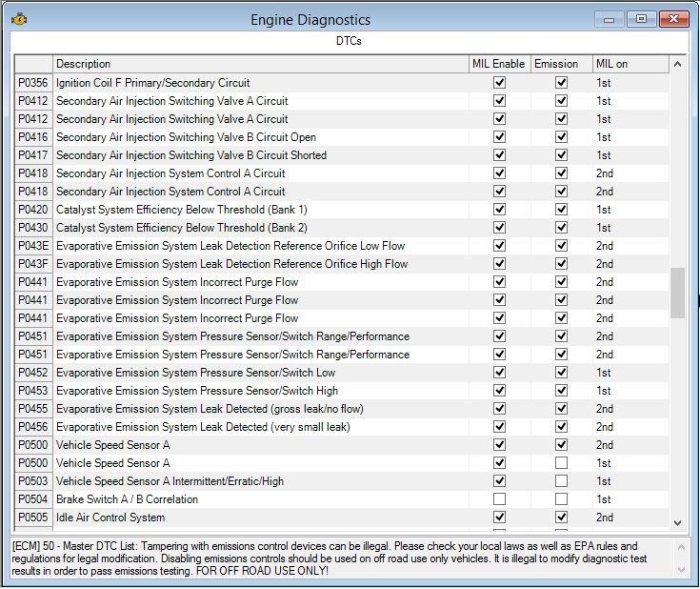Select the P0504 code cell

pyautogui.click(x=33, y=499)
